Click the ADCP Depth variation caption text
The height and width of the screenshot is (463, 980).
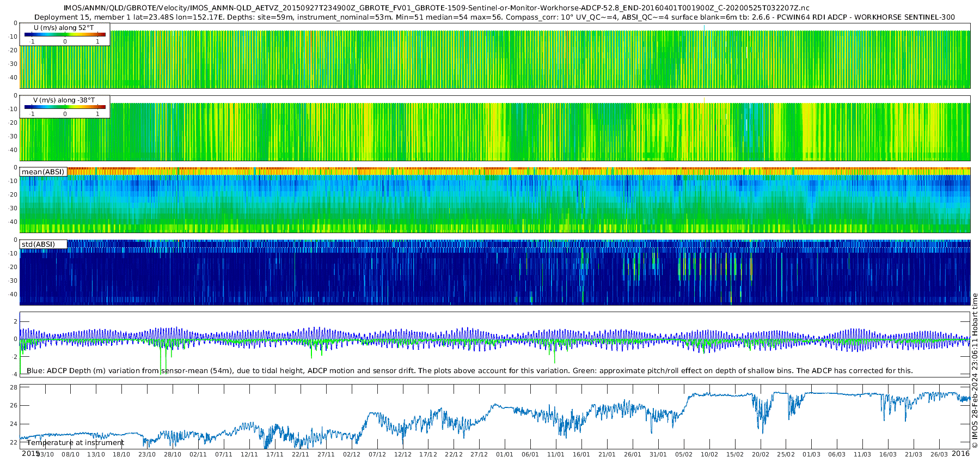click(x=469, y=371)
